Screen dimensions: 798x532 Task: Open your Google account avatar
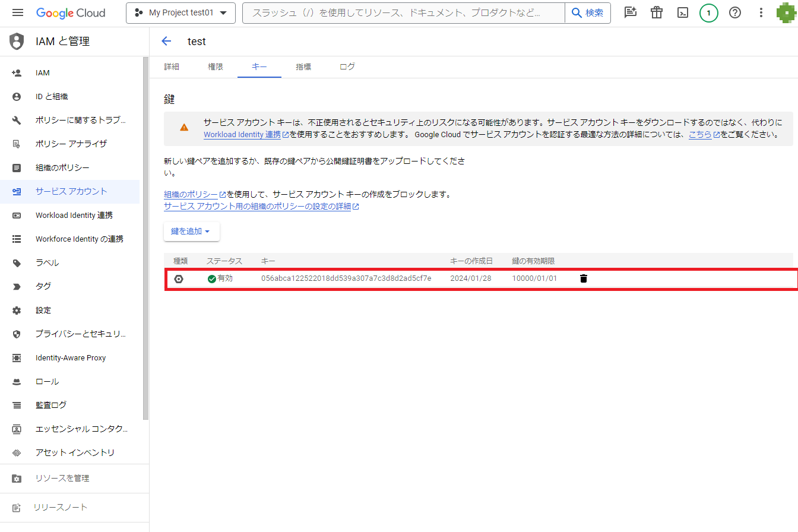coord(785,13)
